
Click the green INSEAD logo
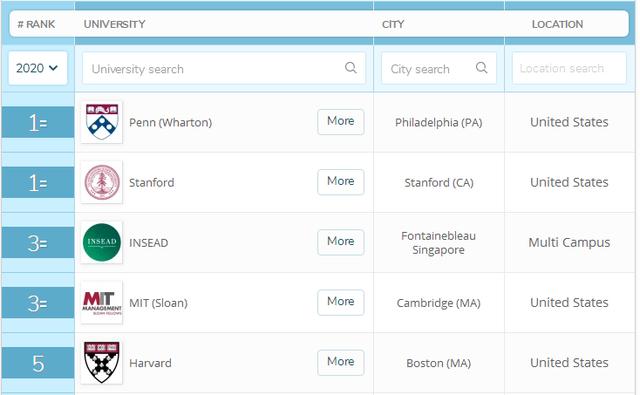pos(102,242)
